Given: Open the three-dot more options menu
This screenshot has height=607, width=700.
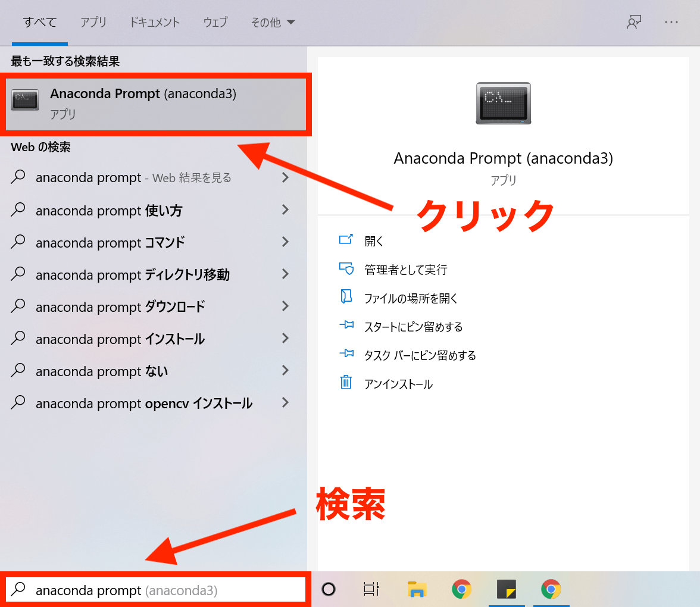Looking at the screenshot, I should 671,23.
